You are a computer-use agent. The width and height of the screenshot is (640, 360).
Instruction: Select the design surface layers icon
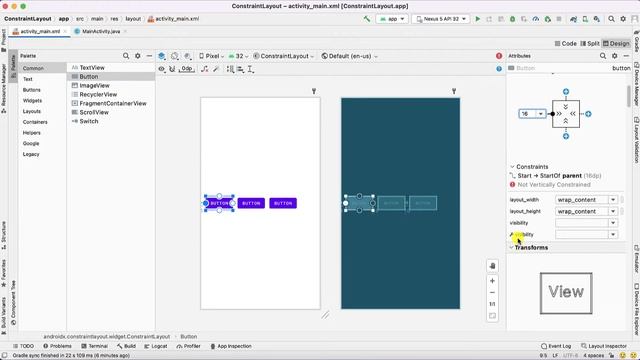tap(162, 56)
